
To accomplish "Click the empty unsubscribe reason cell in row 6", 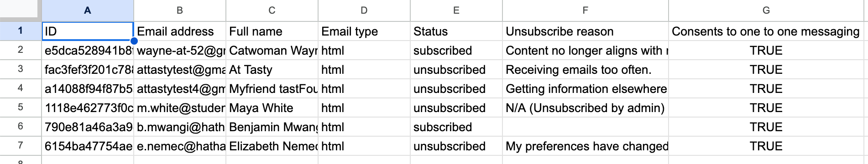I will (x=585, y=127).
